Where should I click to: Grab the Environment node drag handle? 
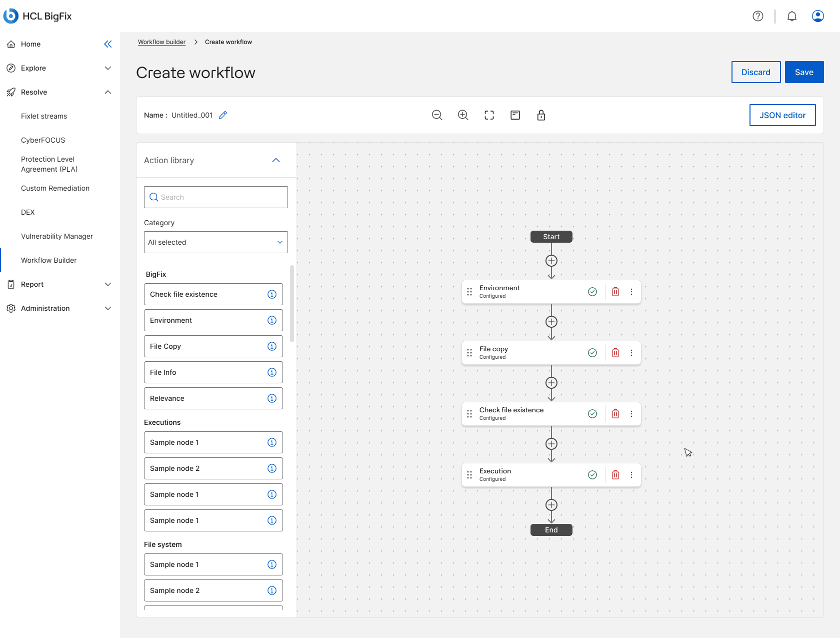469,292
